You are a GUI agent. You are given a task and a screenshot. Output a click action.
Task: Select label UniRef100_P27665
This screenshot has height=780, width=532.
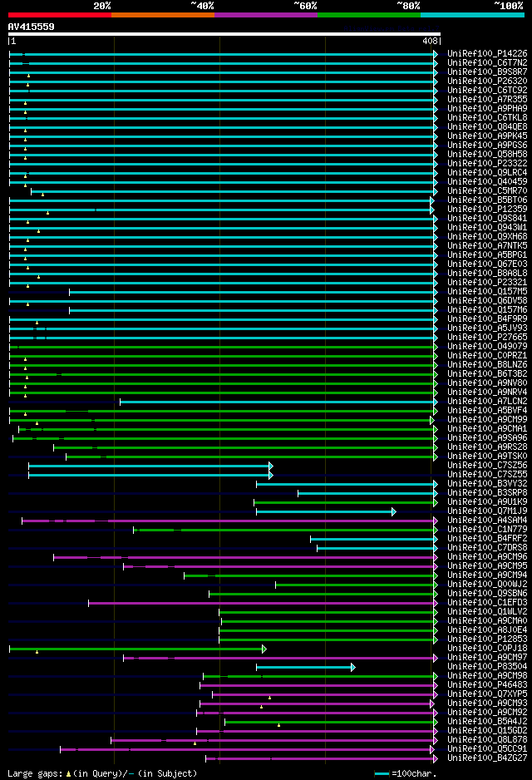click(x=487, y=338)
